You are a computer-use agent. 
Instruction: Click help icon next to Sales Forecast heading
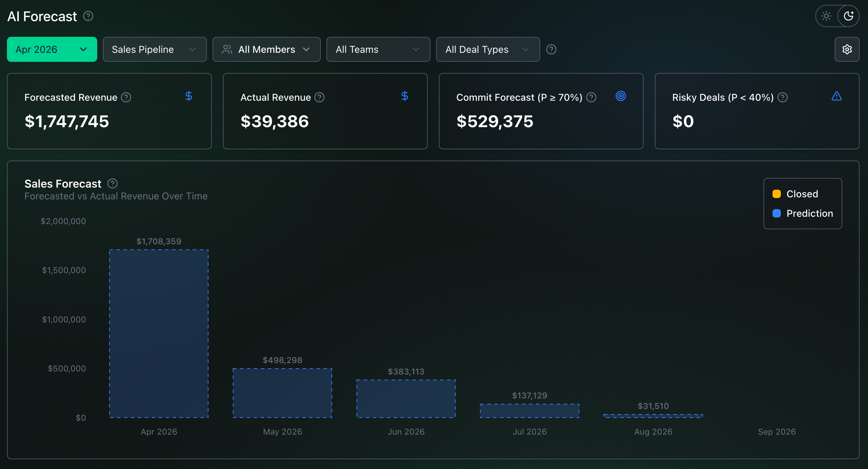(x=112, y=183)
